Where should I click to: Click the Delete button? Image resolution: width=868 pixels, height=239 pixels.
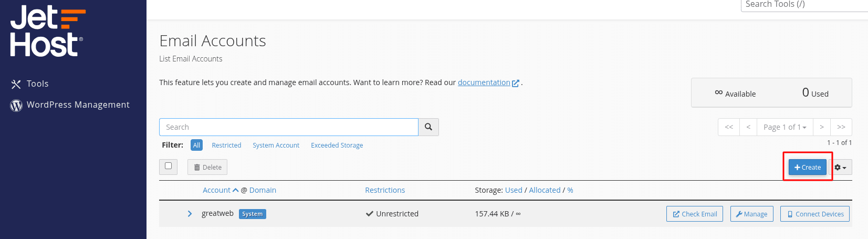[207, 167]
